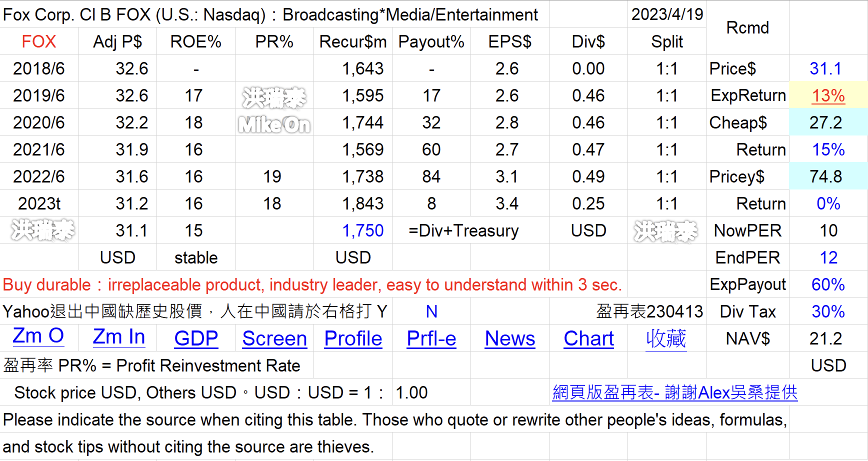Viewport: 868px width, 461px height.
Task: Click the Recur$m column header
Action: pyautogui.click(x=353, y=41)
